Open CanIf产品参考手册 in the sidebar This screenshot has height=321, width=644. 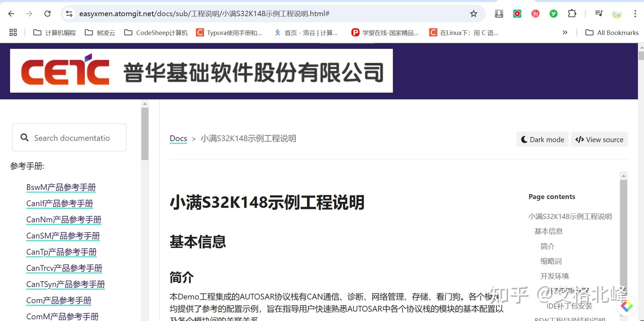click(x=59, y=203)
